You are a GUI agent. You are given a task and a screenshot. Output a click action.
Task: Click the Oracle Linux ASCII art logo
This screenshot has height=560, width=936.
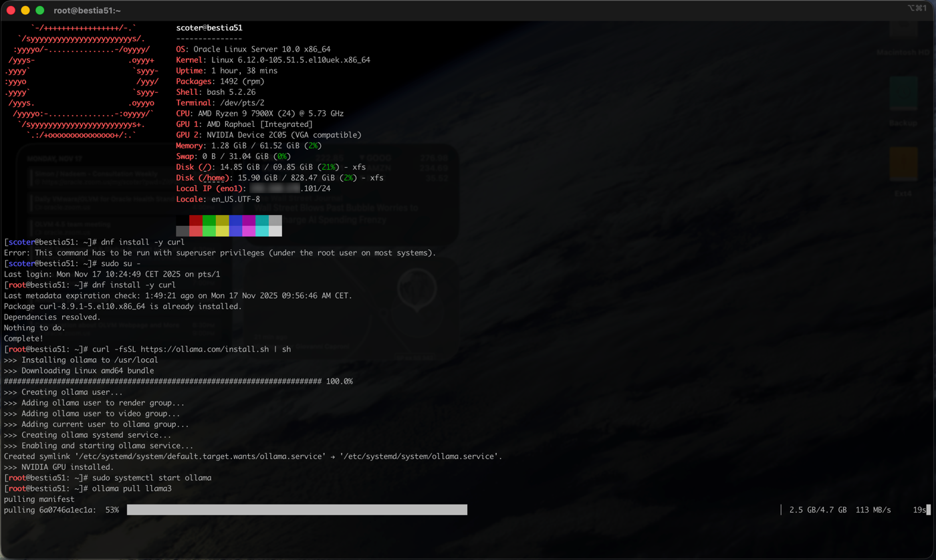82,82
